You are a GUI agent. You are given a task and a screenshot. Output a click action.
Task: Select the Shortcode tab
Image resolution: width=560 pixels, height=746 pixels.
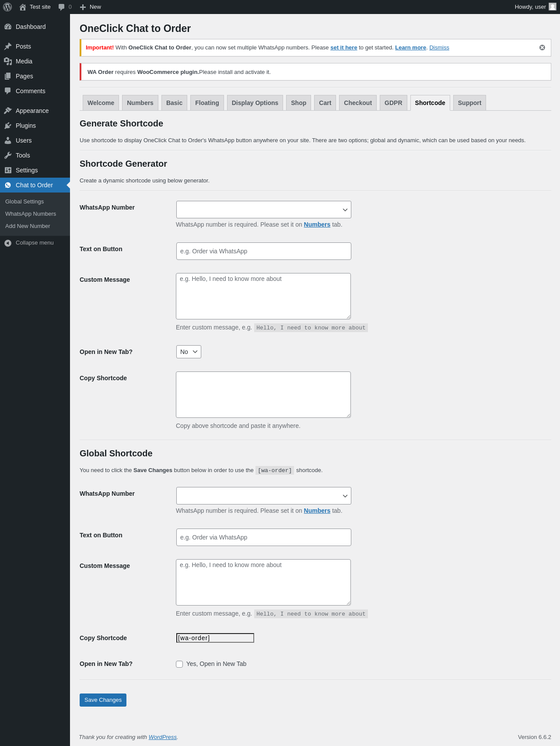click(x=430, y=103)
